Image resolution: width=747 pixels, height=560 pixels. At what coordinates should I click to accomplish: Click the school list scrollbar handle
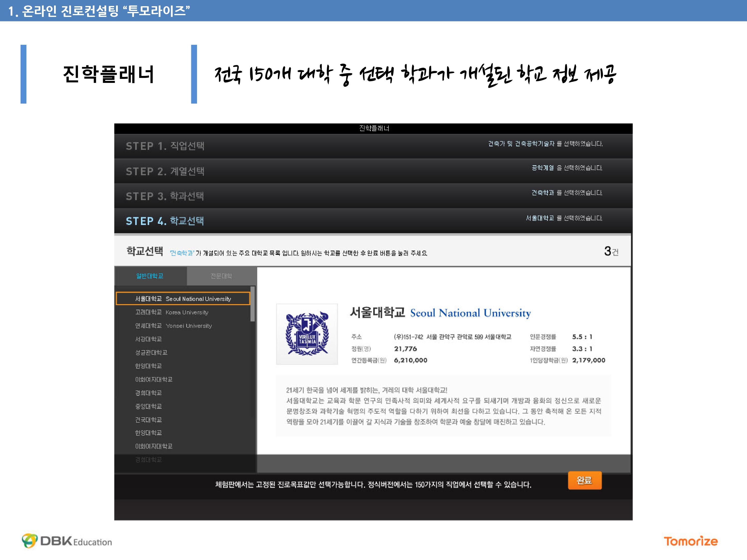click(252, 304)
